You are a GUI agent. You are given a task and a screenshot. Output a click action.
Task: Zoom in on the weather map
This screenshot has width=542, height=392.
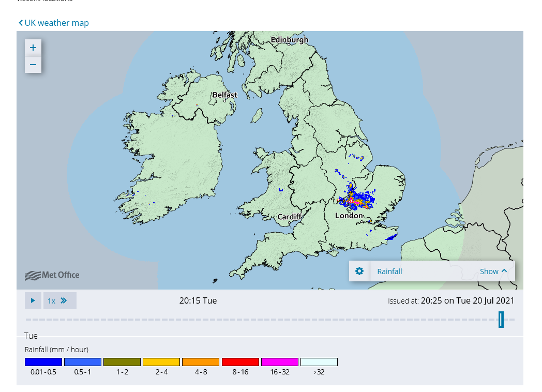(33, 47)
